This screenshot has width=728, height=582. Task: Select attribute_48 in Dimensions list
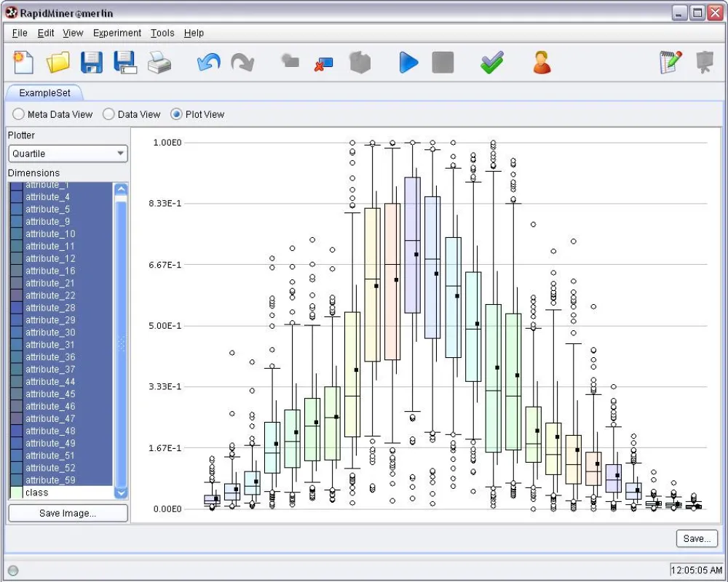click(x=61, y=431)
